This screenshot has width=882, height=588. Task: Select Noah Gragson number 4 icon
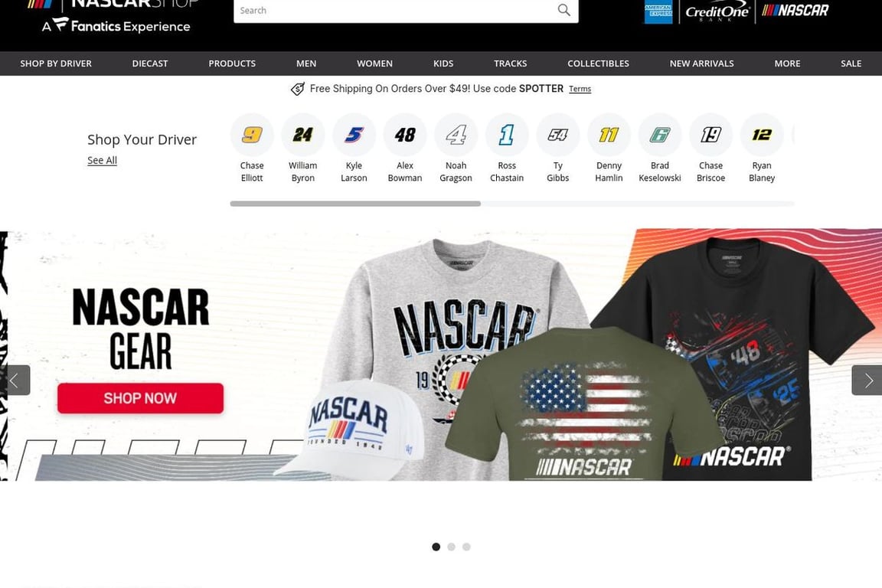click(x=456, y=135)
